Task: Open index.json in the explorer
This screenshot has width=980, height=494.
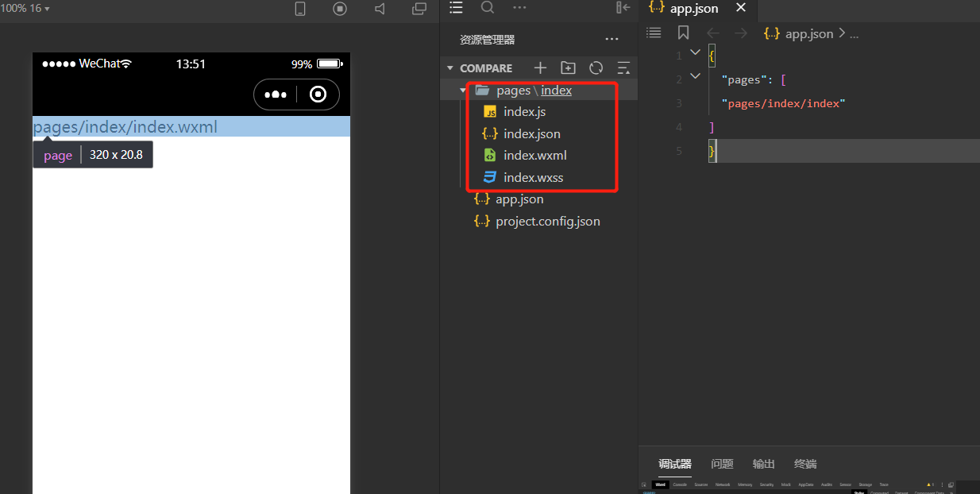Action: pos(531,133)
